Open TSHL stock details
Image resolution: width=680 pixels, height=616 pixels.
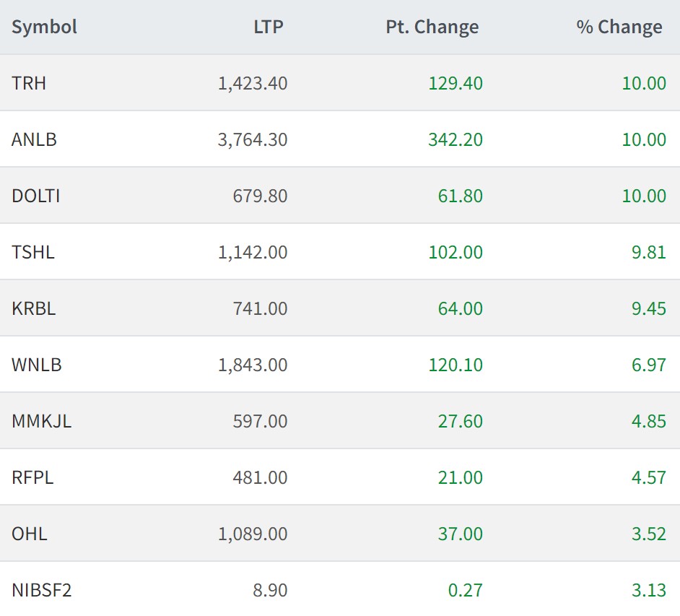[x=33, y=252]
